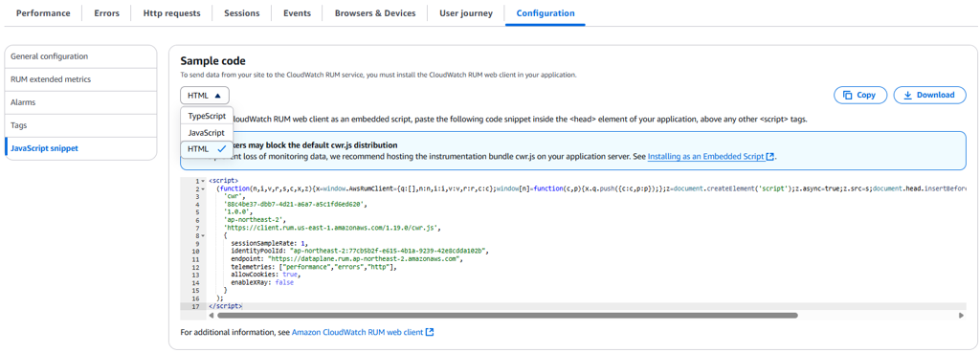Click external link icon after Embedded Script
Viewport: 980px width, 353px height.
[x=769, y=157]
